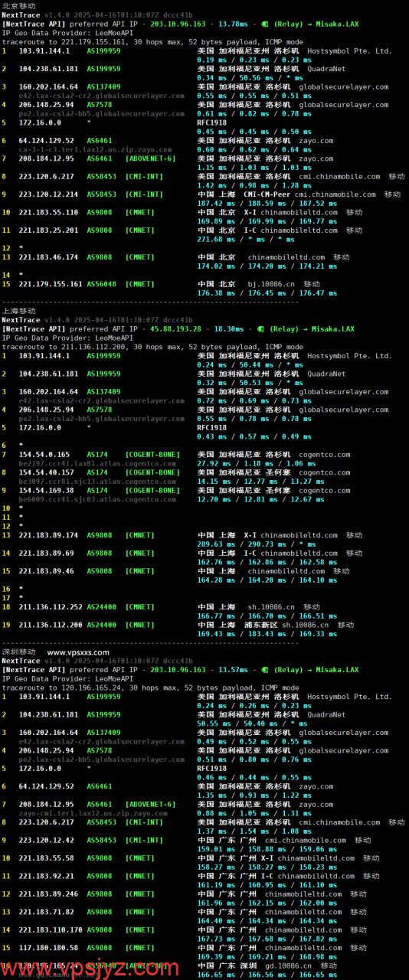409x980 pixels.
Task: Click hostname 'be2197.ccr41.lax01.atlas.cogentco.com'
Action: tap(97, 463)
